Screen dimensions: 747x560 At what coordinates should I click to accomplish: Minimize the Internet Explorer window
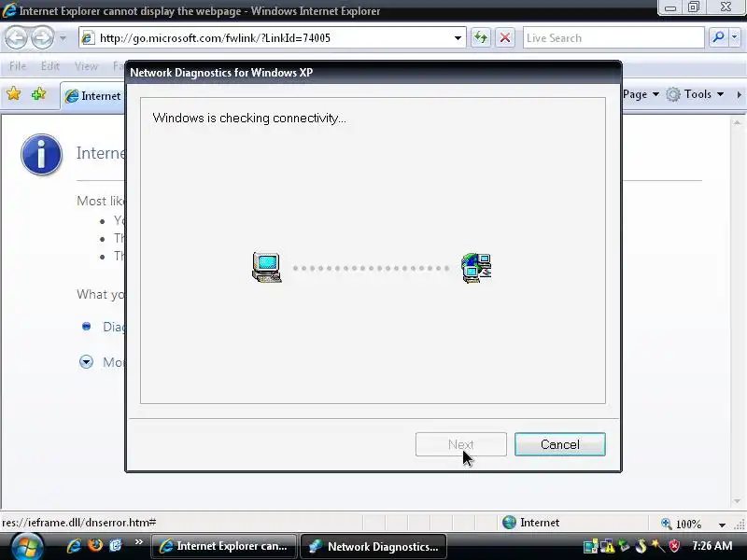[670, 7]
